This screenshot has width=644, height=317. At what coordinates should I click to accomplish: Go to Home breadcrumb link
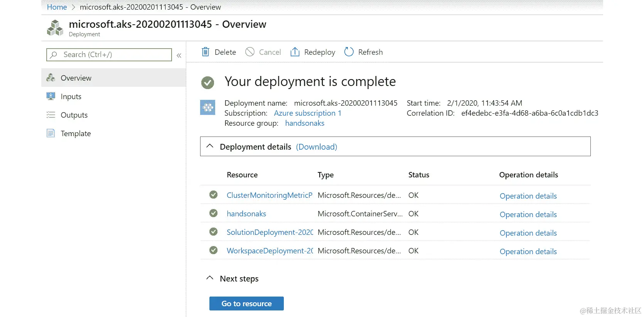[57, 7]
